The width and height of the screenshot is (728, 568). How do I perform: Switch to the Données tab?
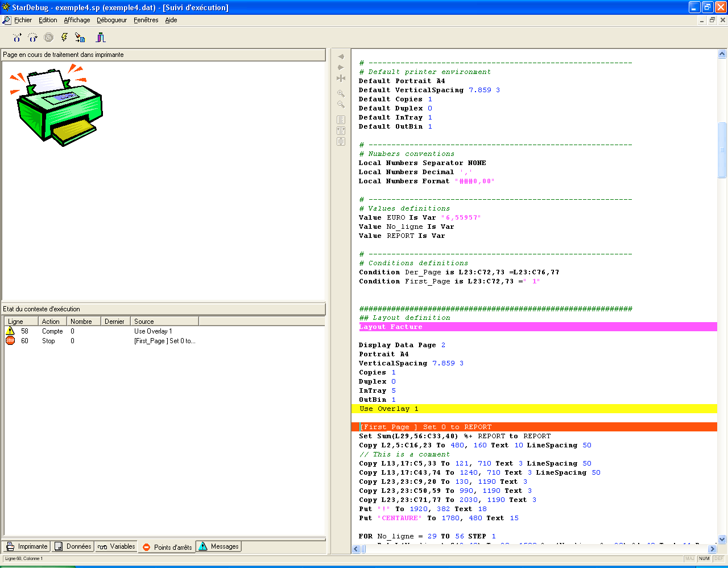tap(73, 546)
